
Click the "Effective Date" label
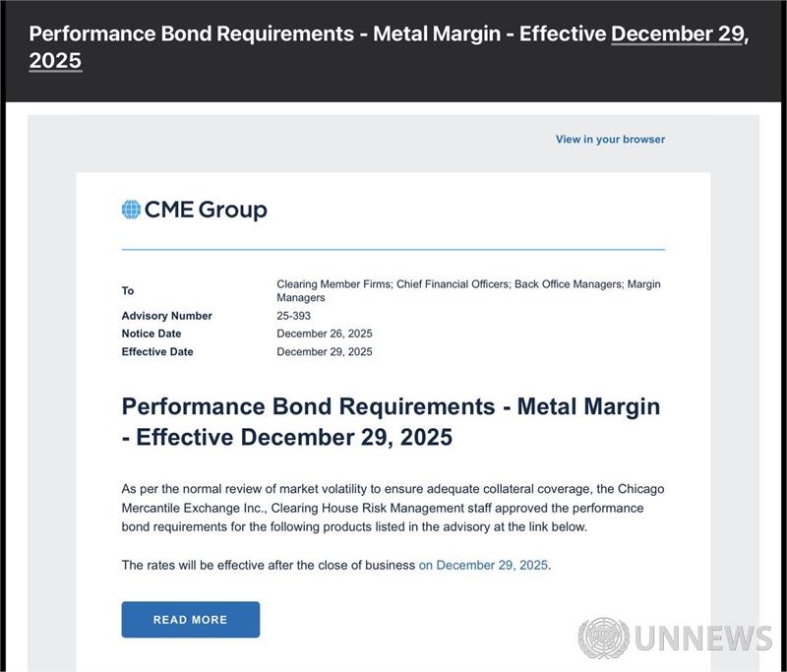click(157, 351)
